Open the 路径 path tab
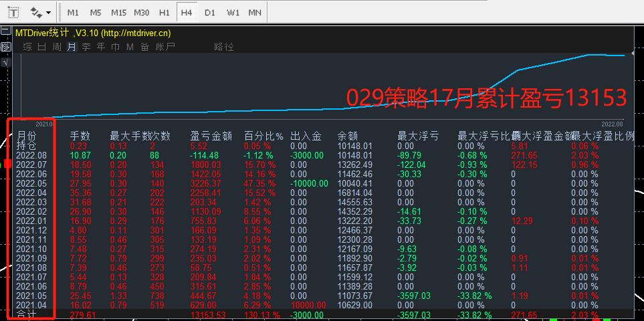Image resolution: width=644 pixels, height=321 pixels. [224, 47]
